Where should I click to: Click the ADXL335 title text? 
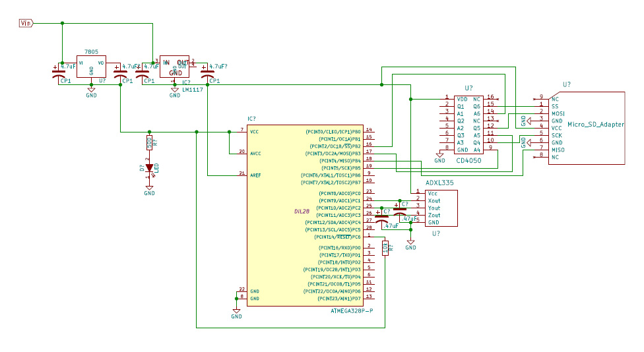tap(439, 183)
